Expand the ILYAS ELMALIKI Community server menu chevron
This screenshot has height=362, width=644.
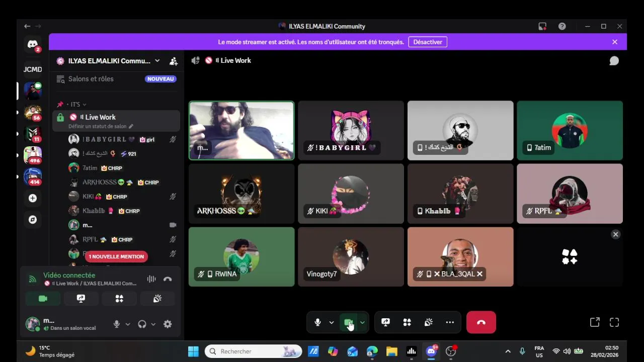157,61
